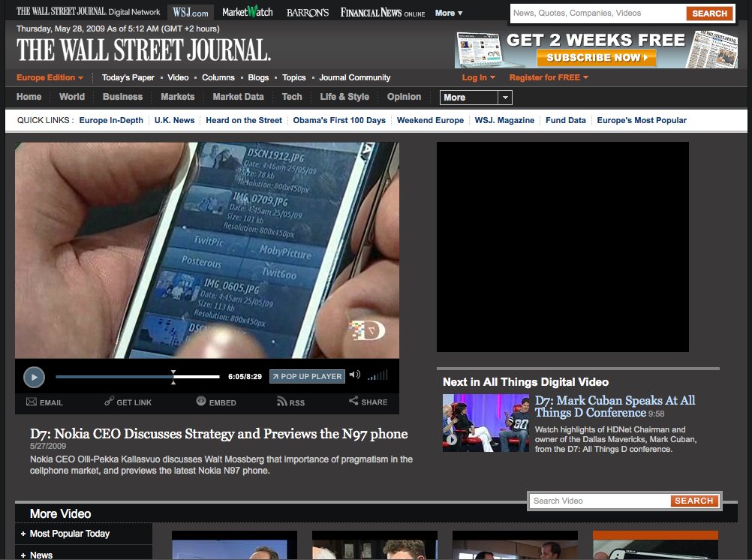
Task: Open the Markets navigation tab
Action: [177, 97]
